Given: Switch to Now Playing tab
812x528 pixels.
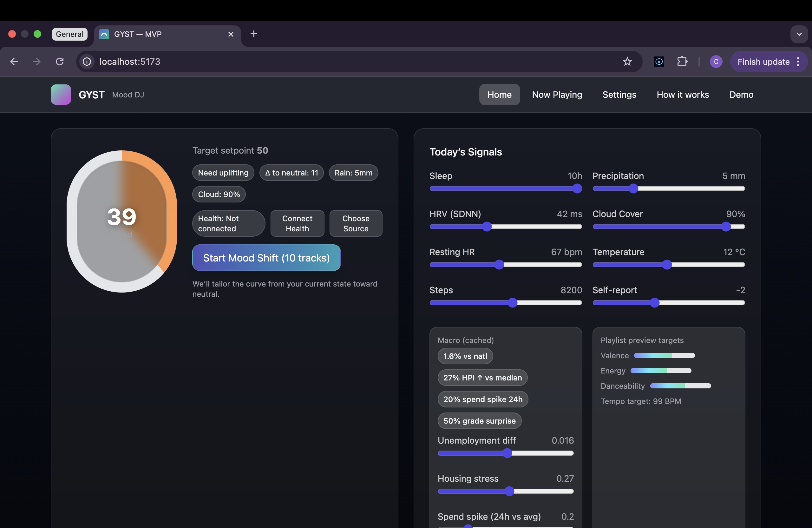Looking at the screenshot, I should [557, 95].
